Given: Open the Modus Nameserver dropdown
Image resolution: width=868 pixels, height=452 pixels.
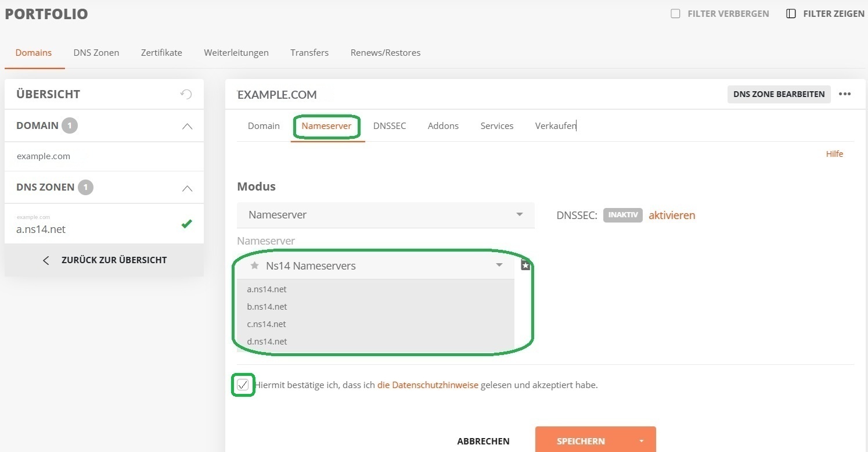Looking at the screenshot, I should [x=386, y=215].
